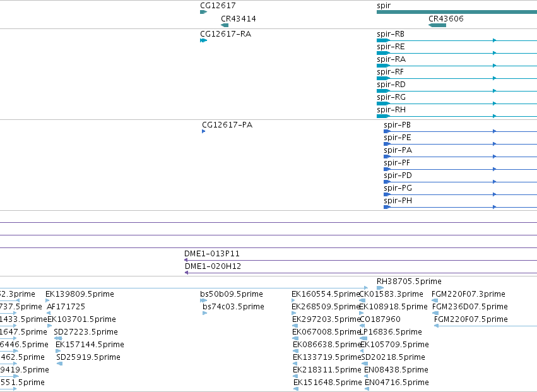Select the EK218311.5prime EST
The width and height of the screenshot is (537, 392).
(295, 376)
